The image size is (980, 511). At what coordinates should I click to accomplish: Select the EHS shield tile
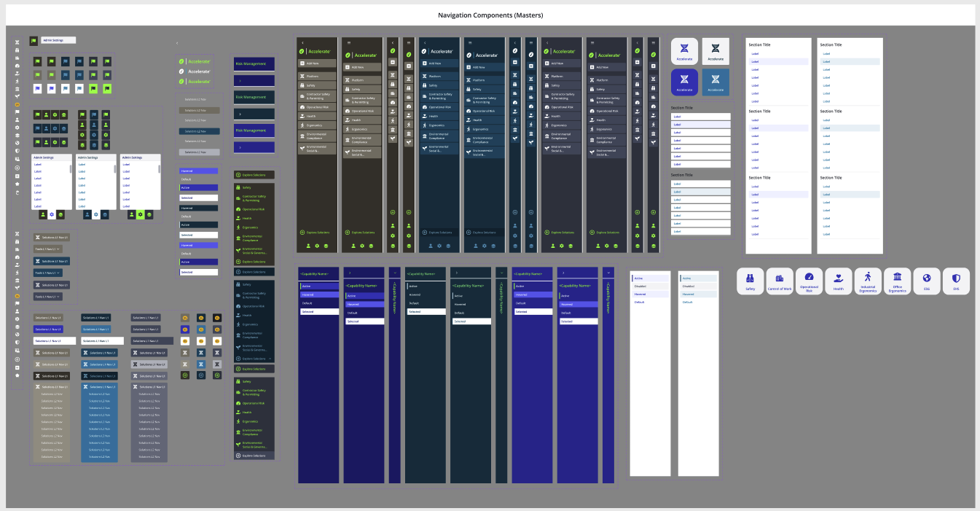click(x=956, y=281)
